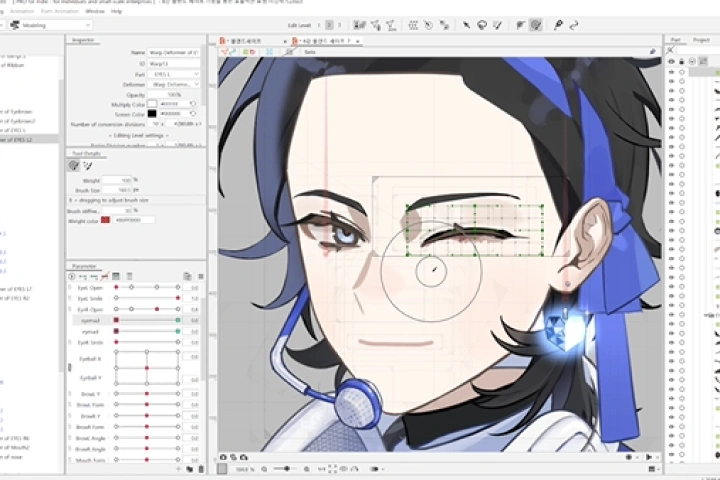
Task: Click the delete key parameter icon
Action: 105,277
